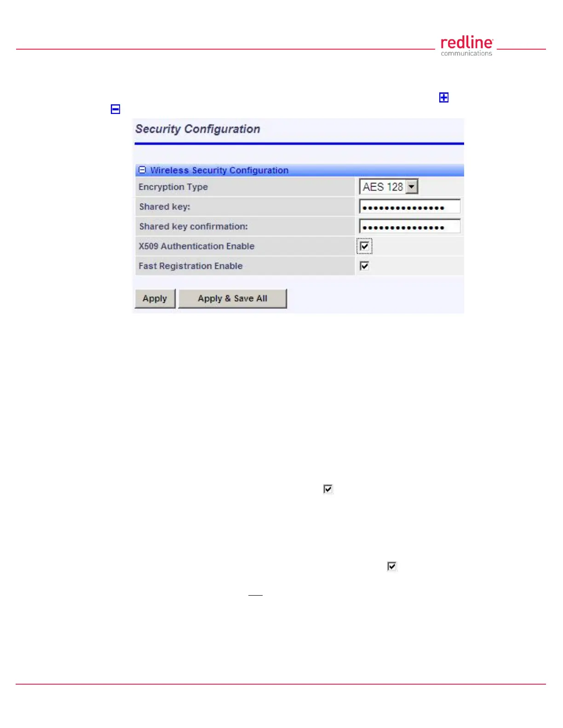The height and width of the screenshot is (728, 563).
Task: Collapse the Wireless Security Configuration section
Action: pos(142,170)
